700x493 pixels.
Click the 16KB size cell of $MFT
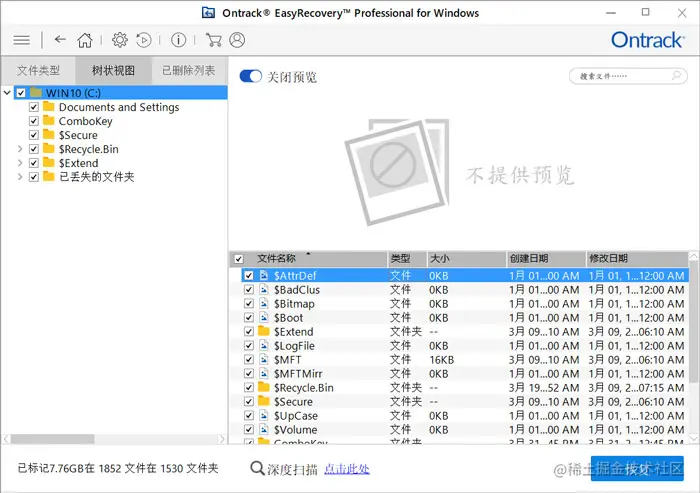pos(442,359)
